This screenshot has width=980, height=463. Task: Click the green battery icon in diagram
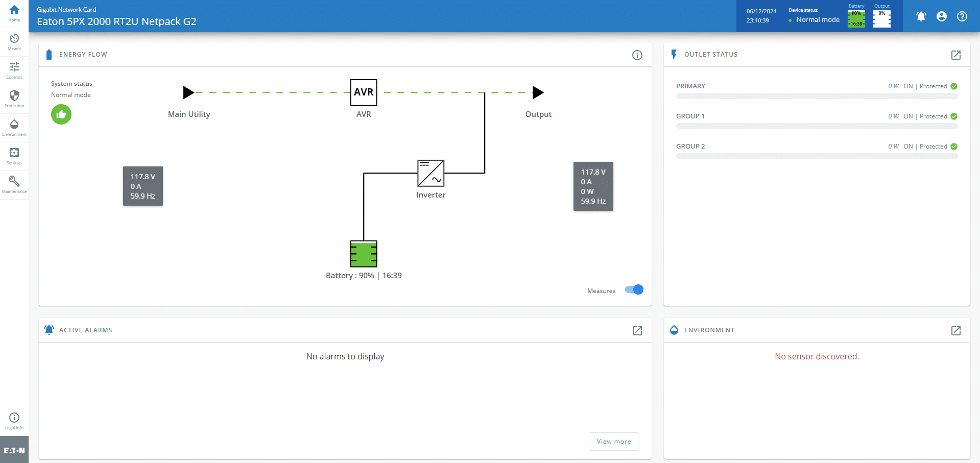click(364, 254)
